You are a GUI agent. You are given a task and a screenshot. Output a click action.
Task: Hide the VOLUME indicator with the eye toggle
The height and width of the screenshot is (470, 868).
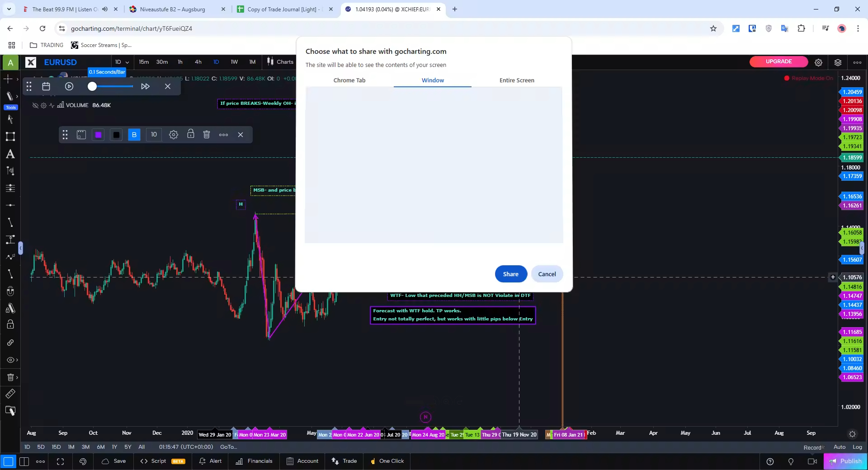pyautogui.click(x=35, y=105)
